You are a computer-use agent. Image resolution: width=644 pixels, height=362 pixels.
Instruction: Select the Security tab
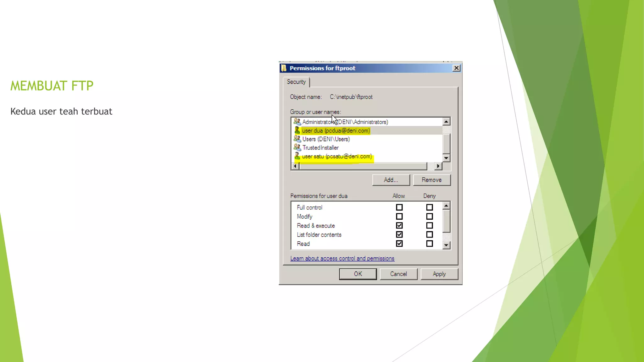296,82
